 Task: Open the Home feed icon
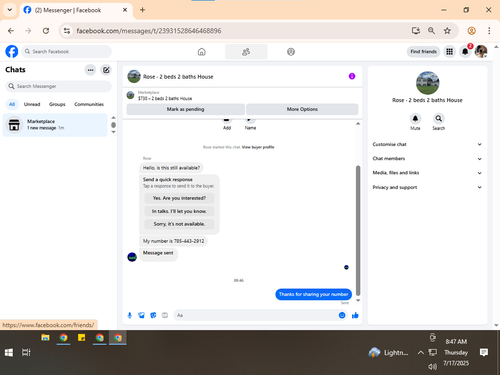point(202,52)
